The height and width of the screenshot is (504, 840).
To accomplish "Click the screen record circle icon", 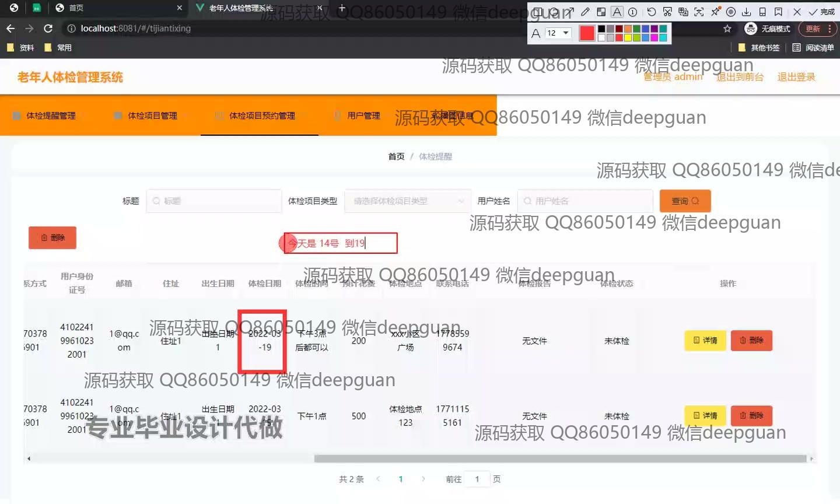I will [731, 12].
